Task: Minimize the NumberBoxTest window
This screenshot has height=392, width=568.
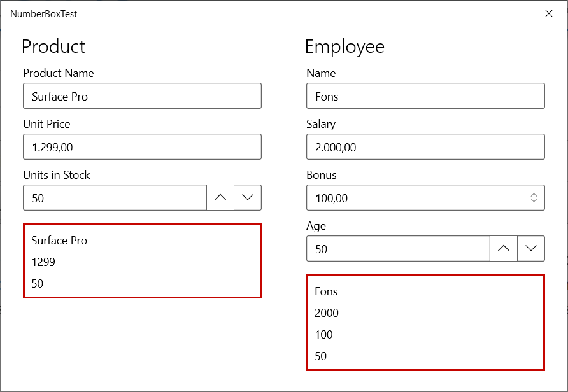Action: (476, 13)
